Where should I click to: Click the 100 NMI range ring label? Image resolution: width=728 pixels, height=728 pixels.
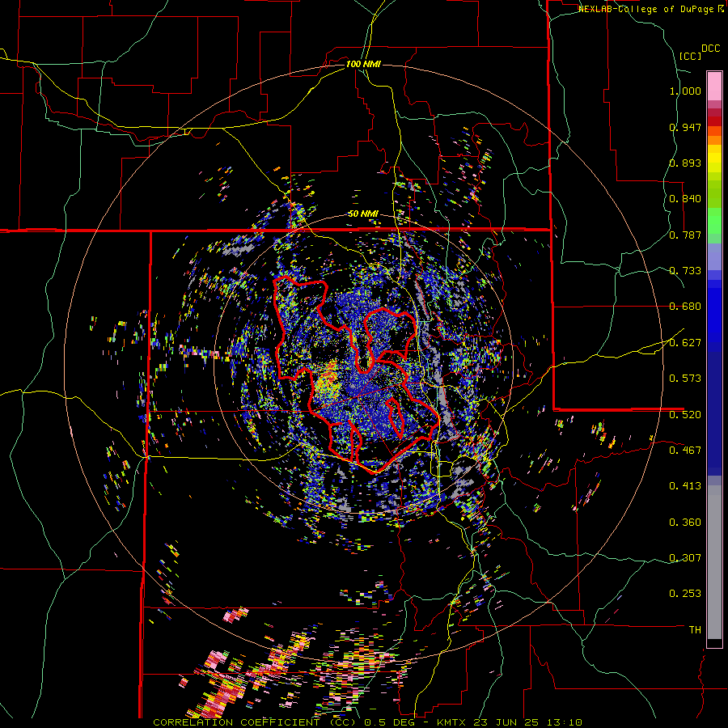tap(363, 64)
